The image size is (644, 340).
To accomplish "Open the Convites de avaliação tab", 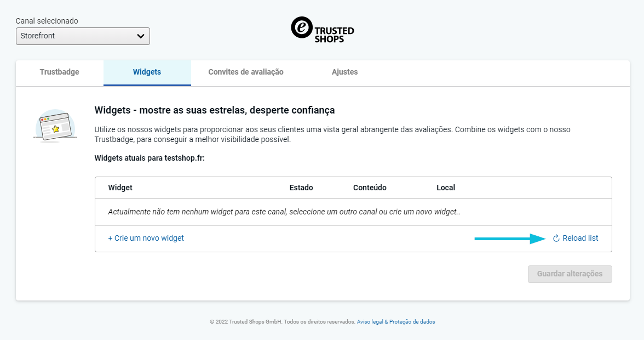I will (x=245, y=72).
